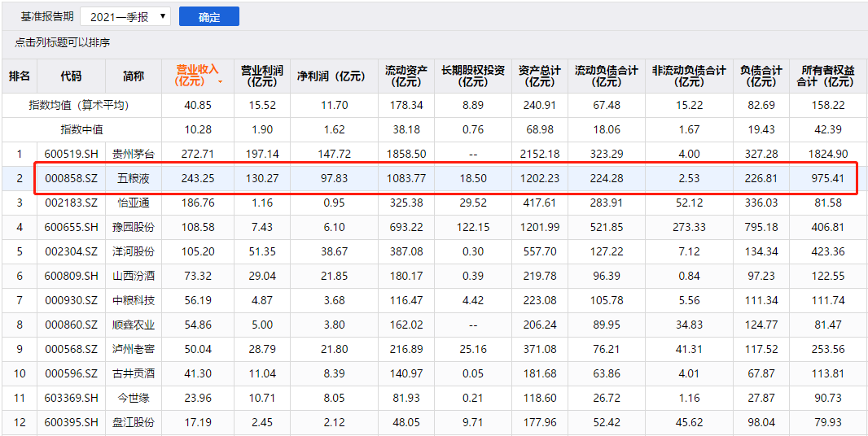Click the 洋河股份 name cell
The height and width of the screenshot is (436, 868).
click(x=134, y=251)
